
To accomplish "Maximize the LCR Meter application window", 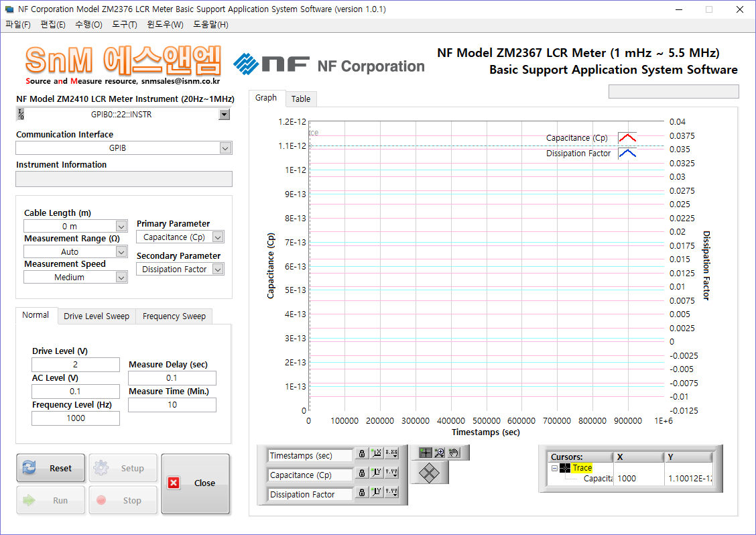I will point(709,9).
